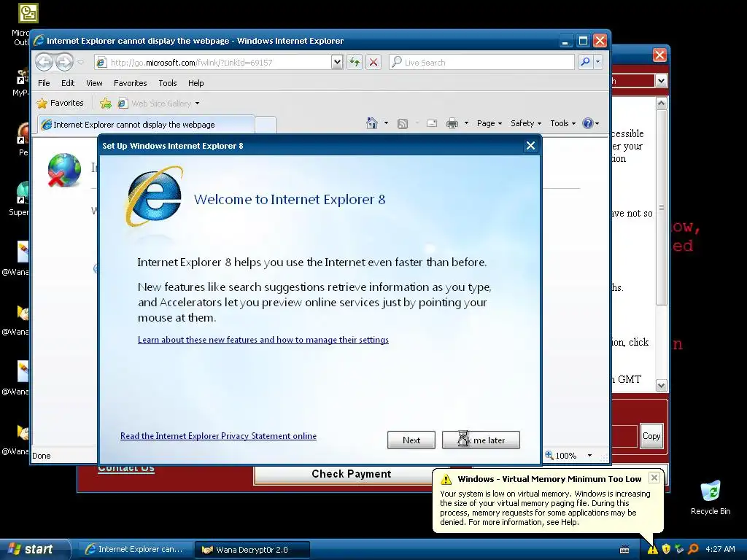Click the on-screen keyboard taskbar icon
Image resolution: width=747 pixels, height=560 pixels.
624,550
